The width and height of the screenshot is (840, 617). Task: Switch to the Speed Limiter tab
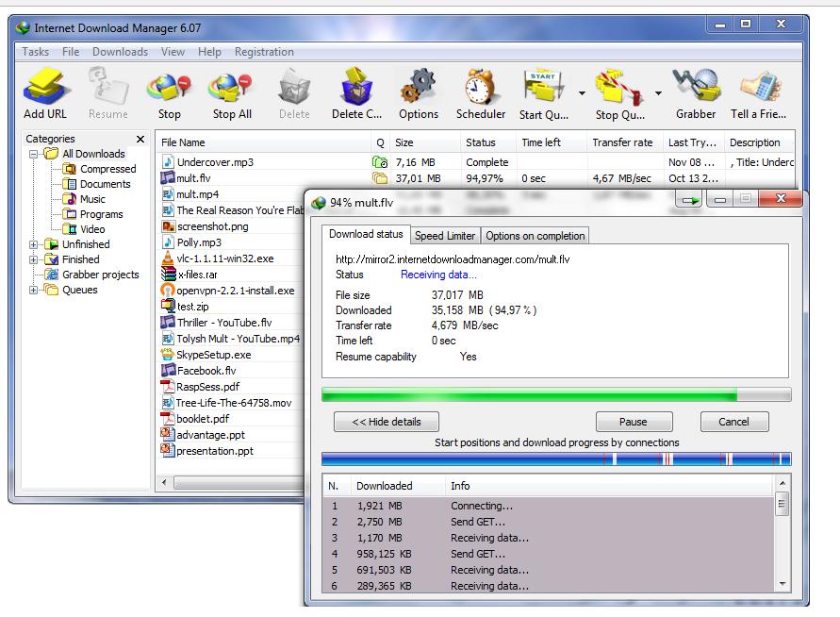click(x=446, y=236)
